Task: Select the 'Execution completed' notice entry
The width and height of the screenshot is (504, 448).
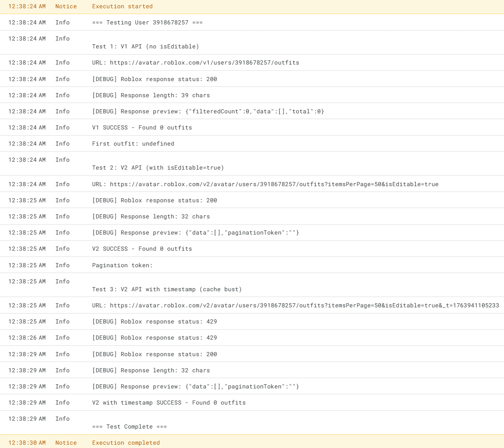Action: coord(126,443)
